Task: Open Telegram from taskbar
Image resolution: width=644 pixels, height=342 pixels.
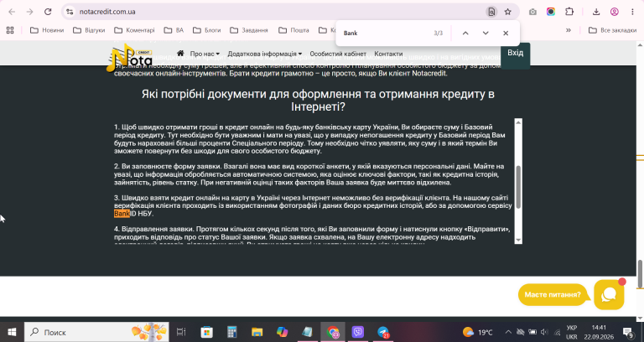Action: [x=382, y=332]
